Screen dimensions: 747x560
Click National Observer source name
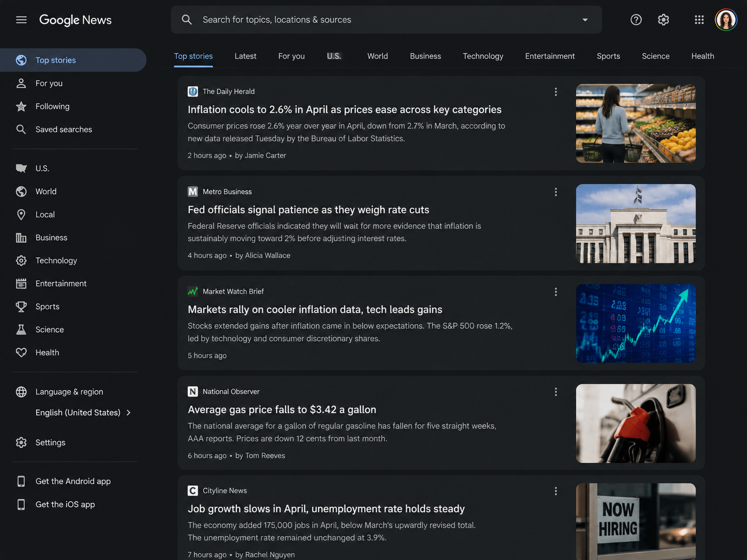click(231, 392)
